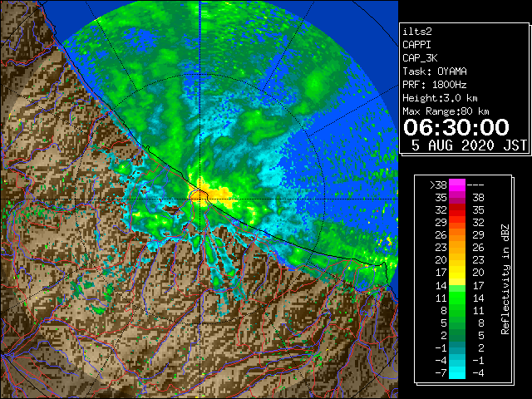532x399 pixels.
Task: Click the "5 AUG 2020 JST" date
Action: [x=469, y=145]
